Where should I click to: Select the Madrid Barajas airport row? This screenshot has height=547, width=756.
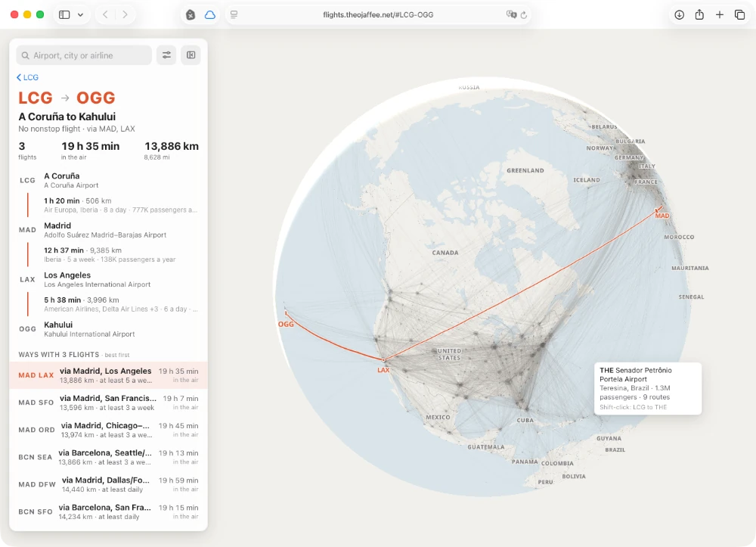click(108, 230)
